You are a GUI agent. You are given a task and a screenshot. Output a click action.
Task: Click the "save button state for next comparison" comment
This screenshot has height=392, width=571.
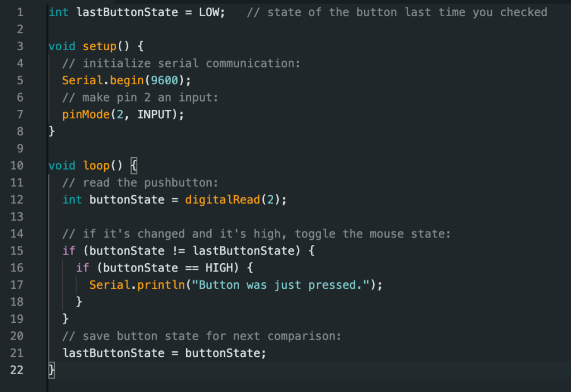[202, 336]
